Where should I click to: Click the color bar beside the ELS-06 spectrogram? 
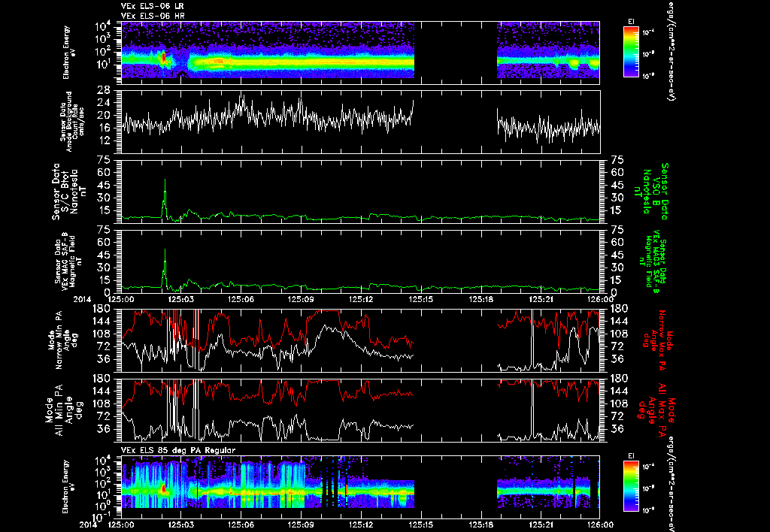(x=631, y=52)
